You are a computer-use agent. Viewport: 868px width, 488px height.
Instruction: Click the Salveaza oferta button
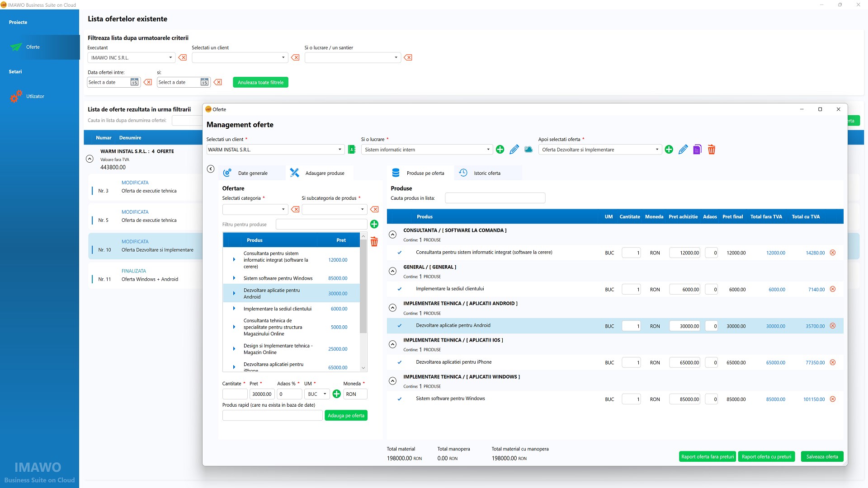[821, 456]
